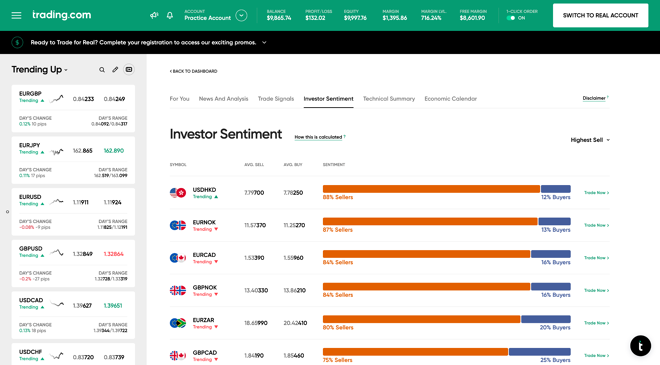660x365 pixels.
Task: Click the Symbol column header
Action: tap(178, 165)
